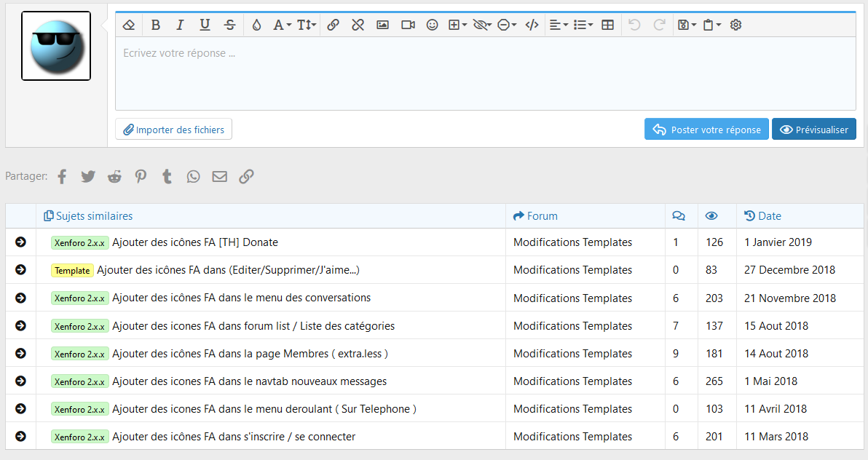Toggle strikethrough formatting
Screen dimensions: 868x460
click(230, 25)
